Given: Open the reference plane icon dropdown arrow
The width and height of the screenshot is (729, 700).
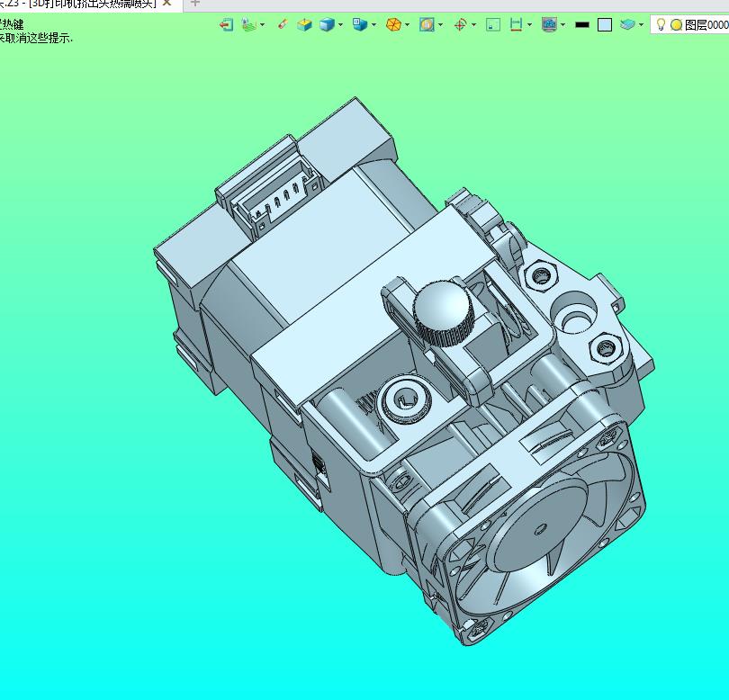Looking at the screenshot, I should [263, 24].
